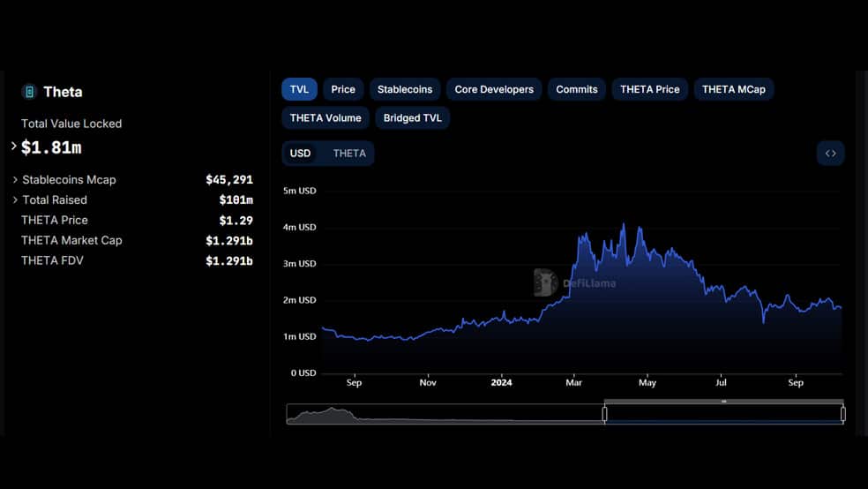Viewport: 868px width, 489px height.
Task: Toggle the Price chart series
Action: [343, 89]
